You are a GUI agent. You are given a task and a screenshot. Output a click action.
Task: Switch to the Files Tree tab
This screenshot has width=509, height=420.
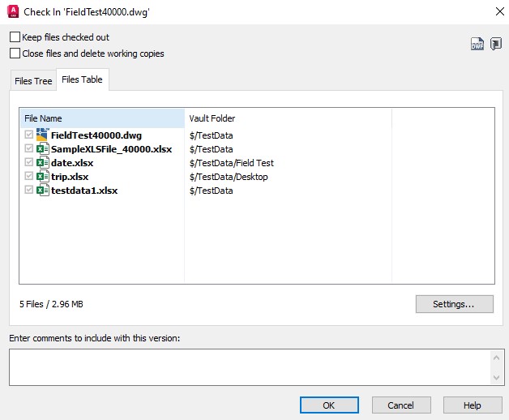coord(33,81)
